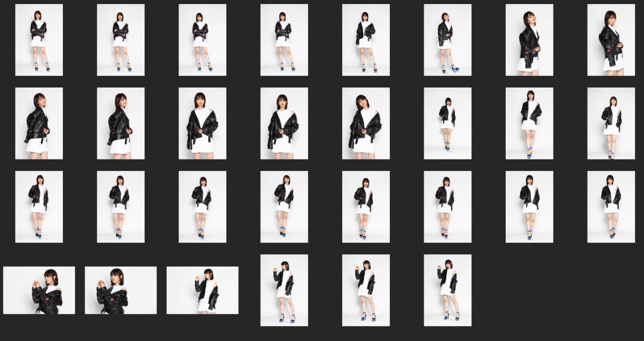
Task: Open the seventh photo in the first row
Action: [x=529, y=40]
